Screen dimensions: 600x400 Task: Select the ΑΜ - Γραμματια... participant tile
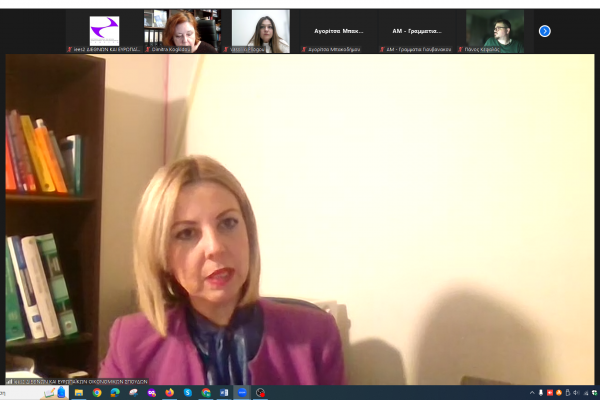point(417,31)
